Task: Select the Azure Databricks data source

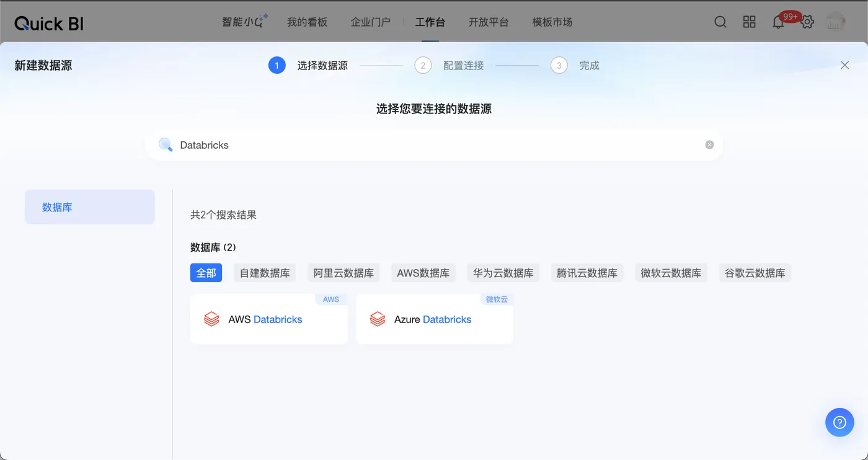Action: [435, 319]
